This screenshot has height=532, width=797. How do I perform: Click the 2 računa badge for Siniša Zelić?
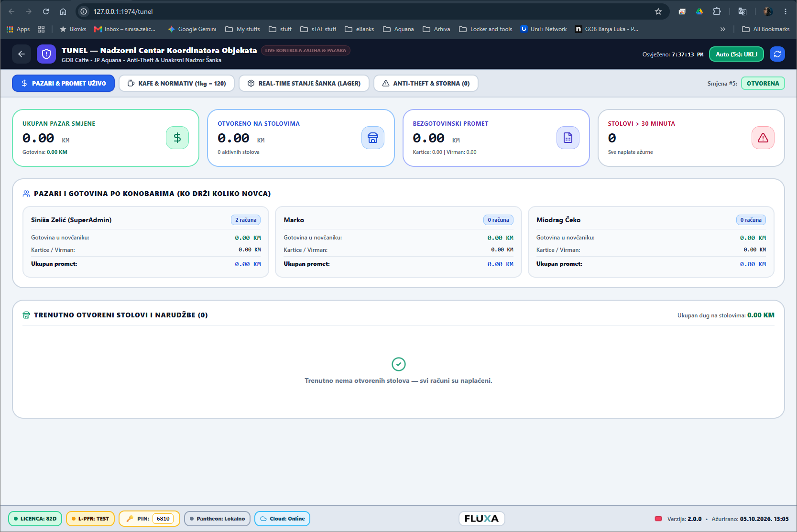tap(246, 220)
